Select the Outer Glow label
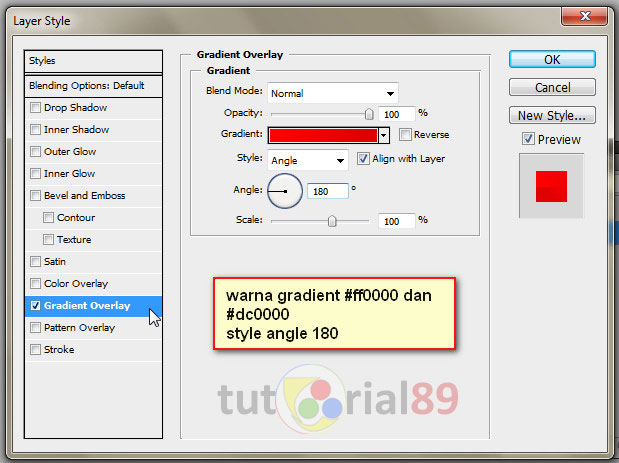This screenshot has height=463, width=619. coord(70,152)
